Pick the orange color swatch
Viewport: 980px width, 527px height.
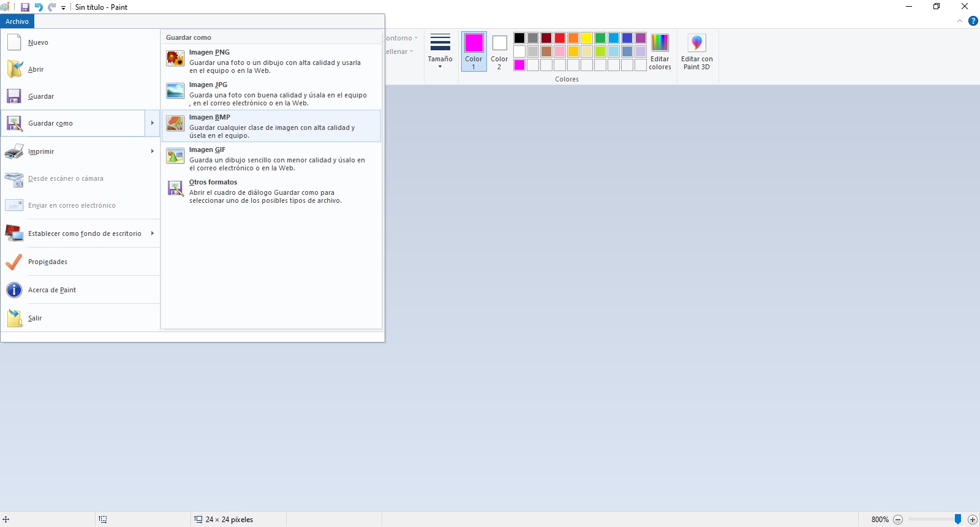[573, 38]
